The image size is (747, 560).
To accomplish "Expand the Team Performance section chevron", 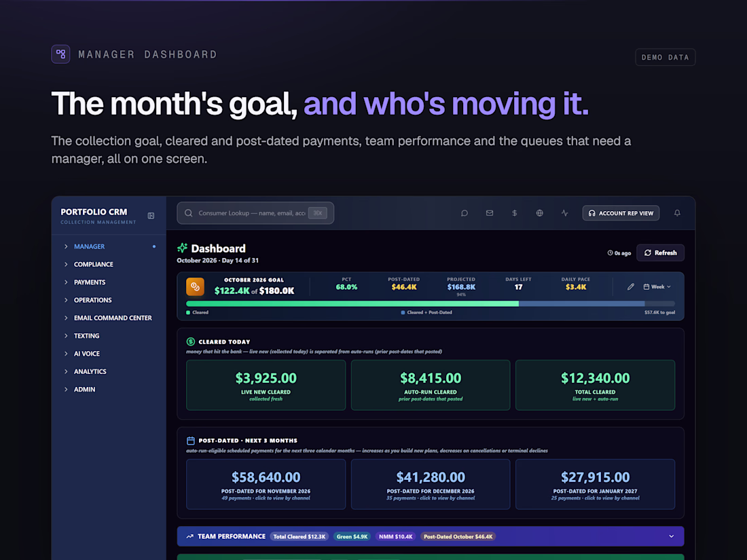I will tap(671, 536).
